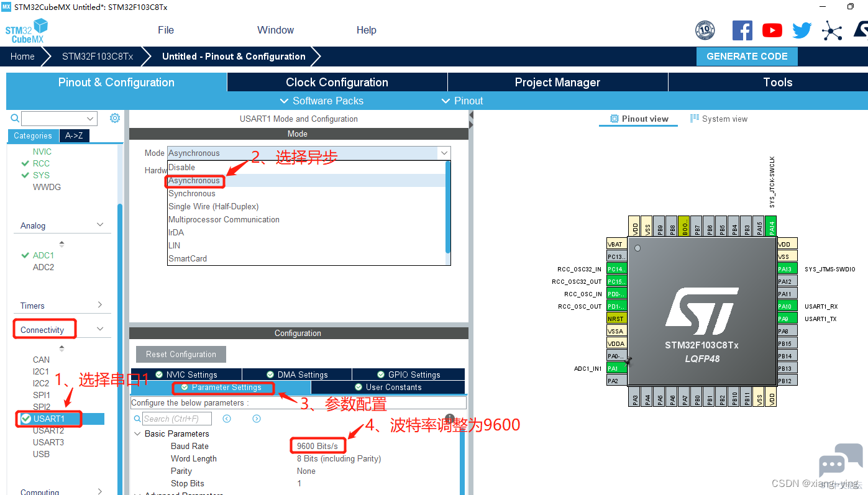
Task: Click the parameter search field
Action: (x=177, y=419)
